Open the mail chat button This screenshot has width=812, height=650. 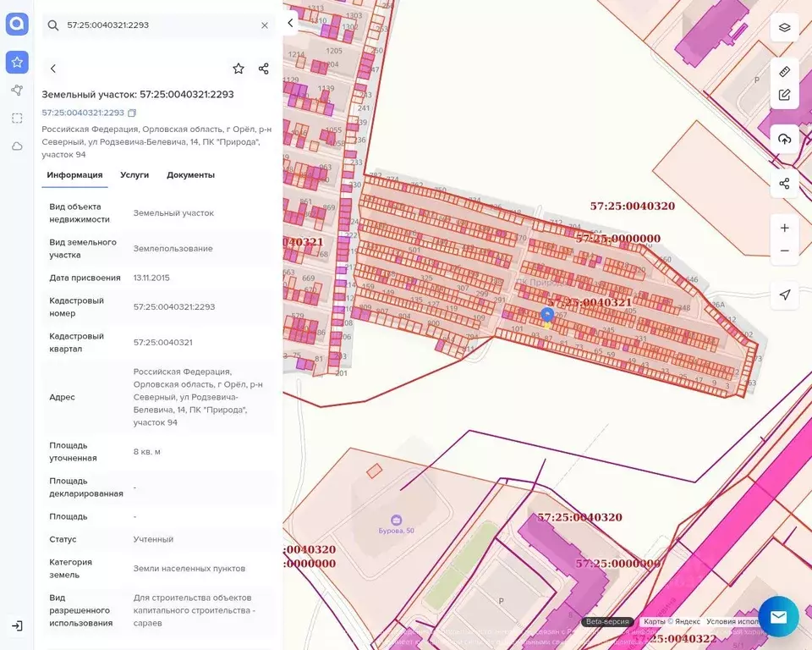point(778,617)
